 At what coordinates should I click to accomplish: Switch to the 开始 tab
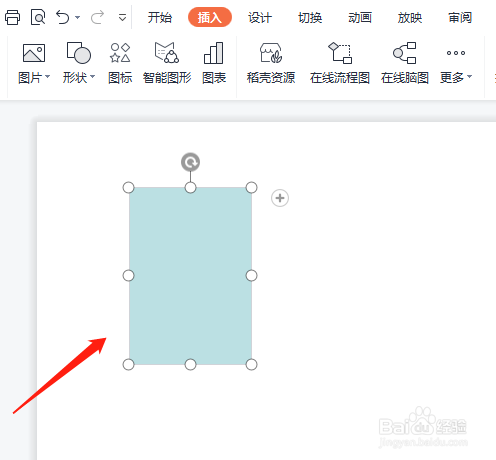click(160, 17)
